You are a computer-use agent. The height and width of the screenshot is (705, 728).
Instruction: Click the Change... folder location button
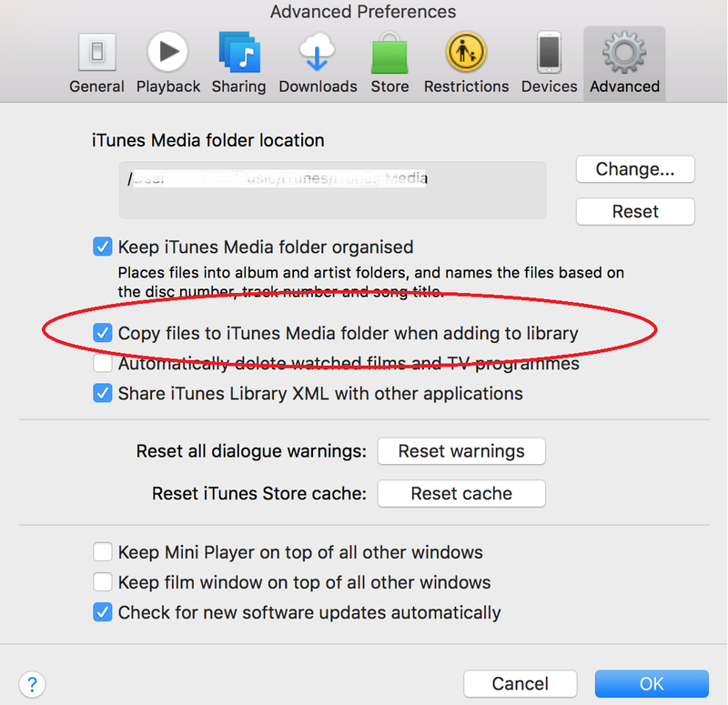pyautogui.click(x=635, y=169)
